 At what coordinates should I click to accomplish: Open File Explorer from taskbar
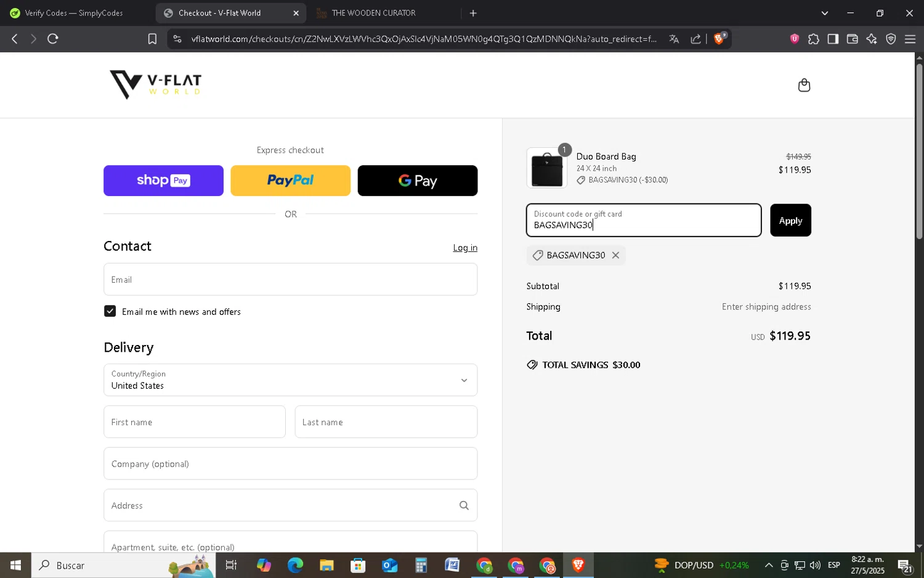pos(326,565)
